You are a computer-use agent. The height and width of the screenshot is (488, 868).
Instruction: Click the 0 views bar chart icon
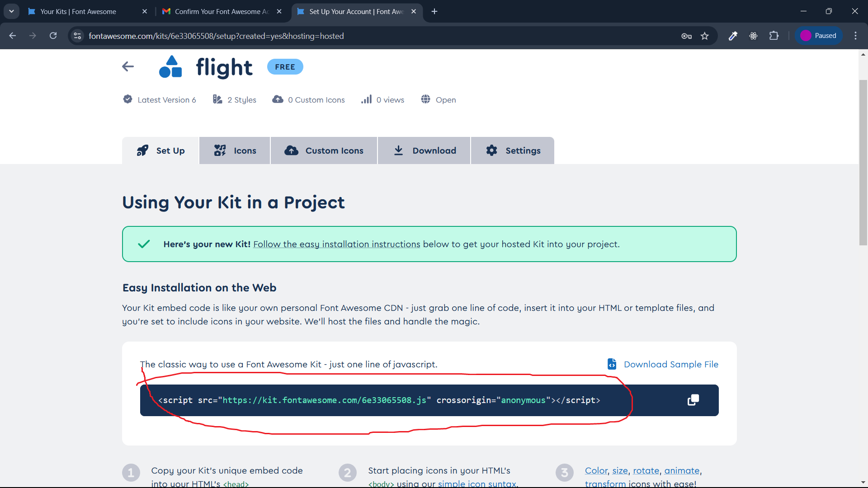click(x=366, y=99)
